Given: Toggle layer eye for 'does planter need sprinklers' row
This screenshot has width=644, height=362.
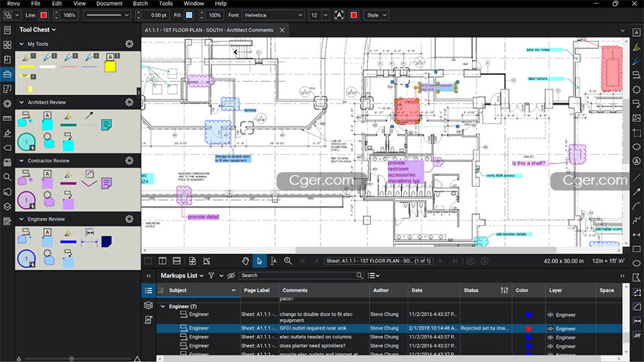Looking at the screenshot, I should point(550,347).
